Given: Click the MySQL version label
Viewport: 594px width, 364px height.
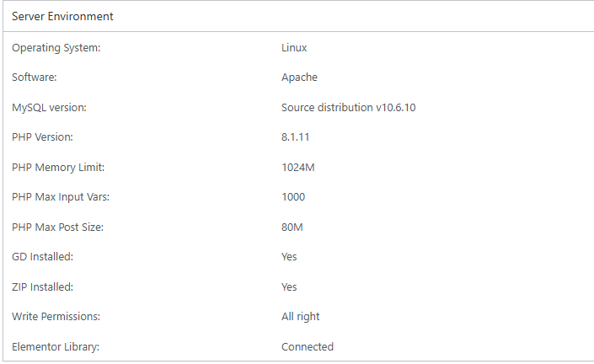Looking at the screenshot, I should click(x=49, y=108).
